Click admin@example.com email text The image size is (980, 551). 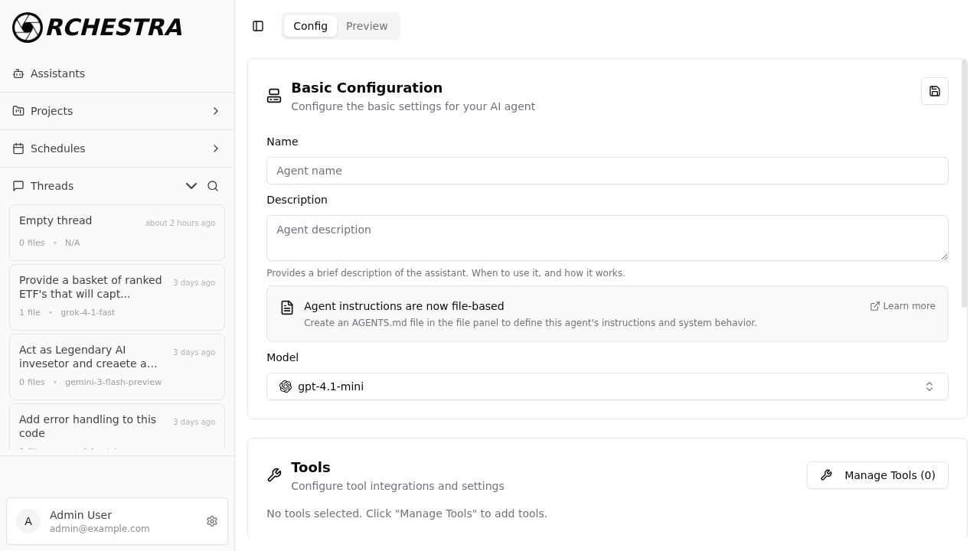click(x=100, y=529)
